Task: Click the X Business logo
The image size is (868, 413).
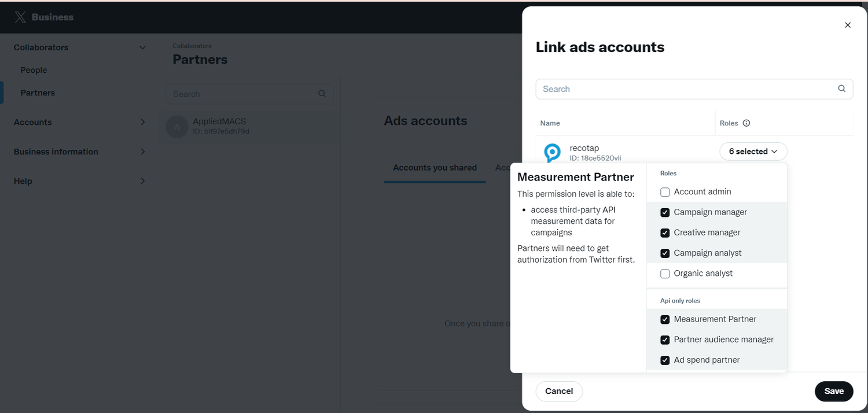Action: point(44,17)
